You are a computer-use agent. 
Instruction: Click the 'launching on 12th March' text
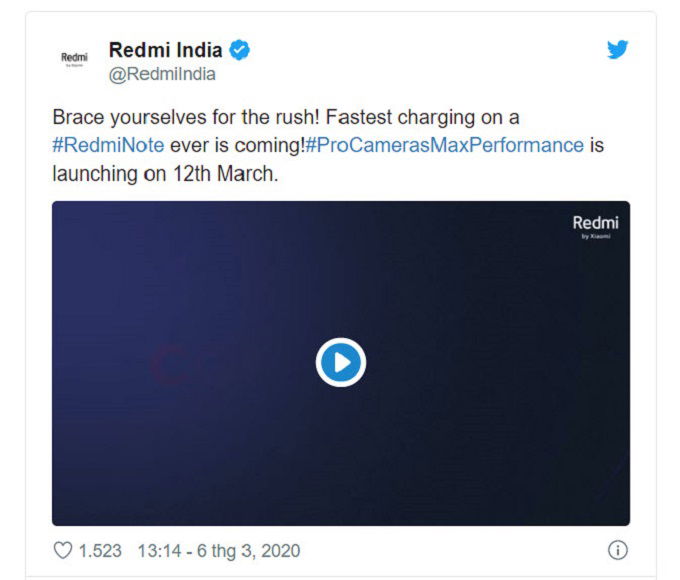pyautogui.click(x=165, y=174)
